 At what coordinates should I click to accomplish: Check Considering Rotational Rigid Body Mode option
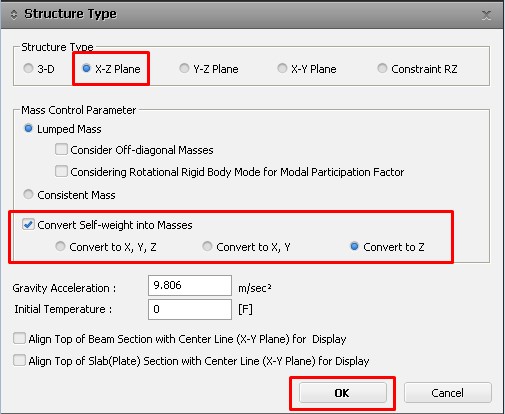[x=61, y=171]
